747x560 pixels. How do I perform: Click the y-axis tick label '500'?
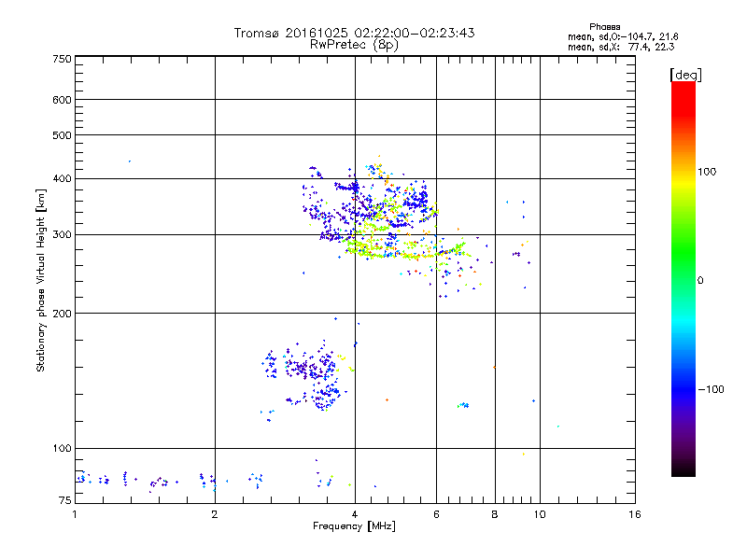[62, 135]
